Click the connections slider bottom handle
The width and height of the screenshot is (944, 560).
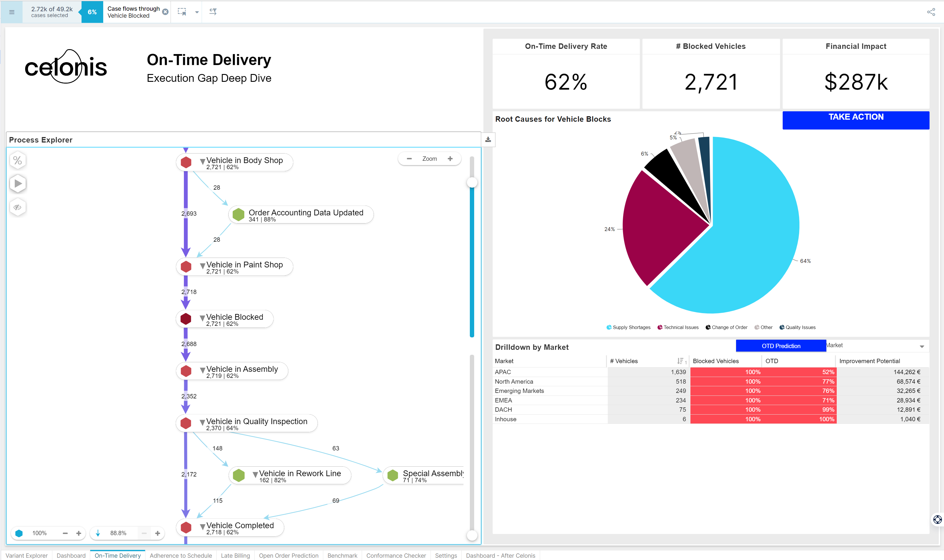(x=472, y=535)
